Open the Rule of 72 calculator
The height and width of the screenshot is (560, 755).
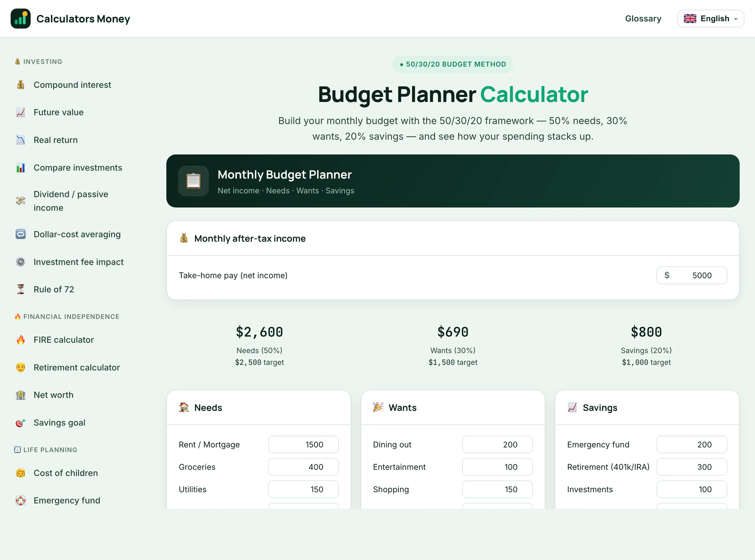click(x=54, y=289)
